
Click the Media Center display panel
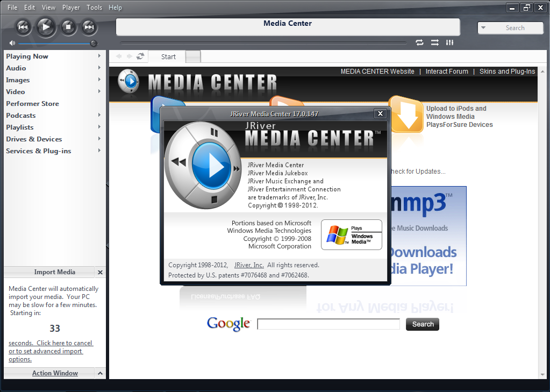pos(288,27)
